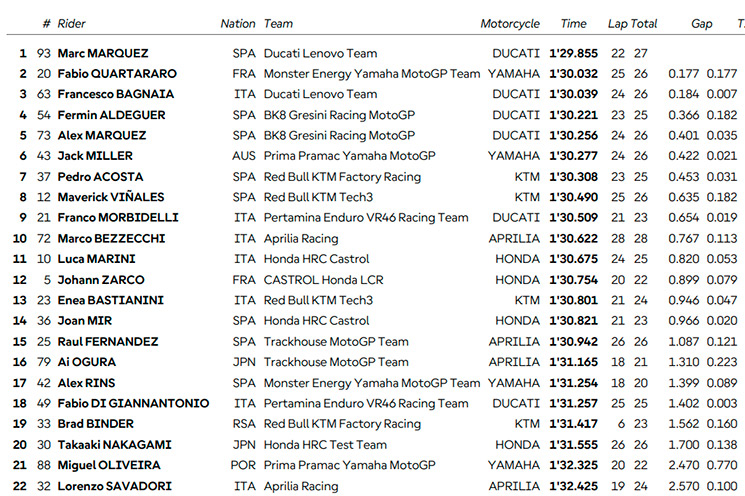Click the Nation column header

[x=238, y=24]
